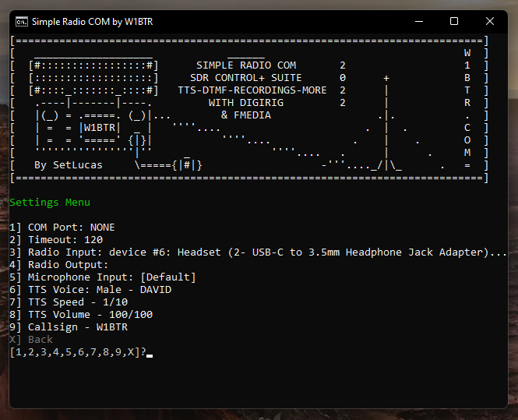Click the '|W1BTR|' label on the ASCII radio
The image size is (518, 420).
point(100,128)
